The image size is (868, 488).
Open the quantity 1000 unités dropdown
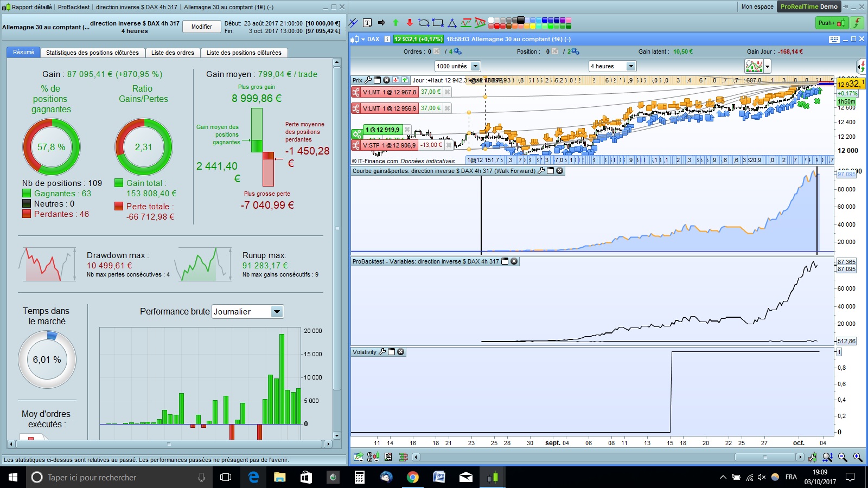coord(475,66)
